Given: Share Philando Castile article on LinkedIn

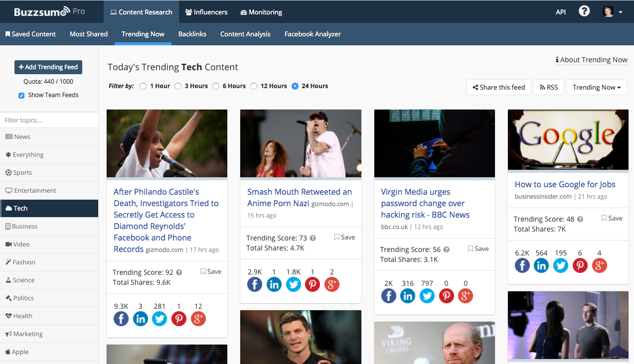Looking at the screenshot, I should pos(141,319).
